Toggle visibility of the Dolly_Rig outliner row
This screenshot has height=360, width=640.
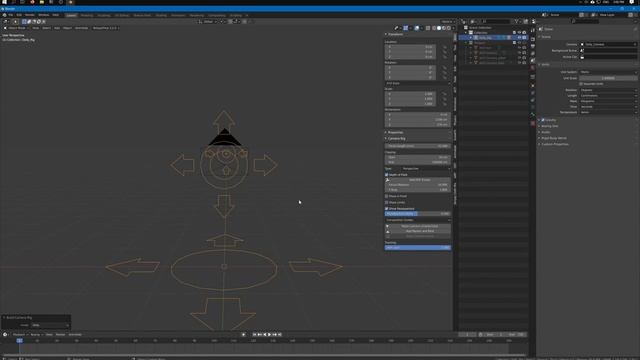click(x=519, y=38)
